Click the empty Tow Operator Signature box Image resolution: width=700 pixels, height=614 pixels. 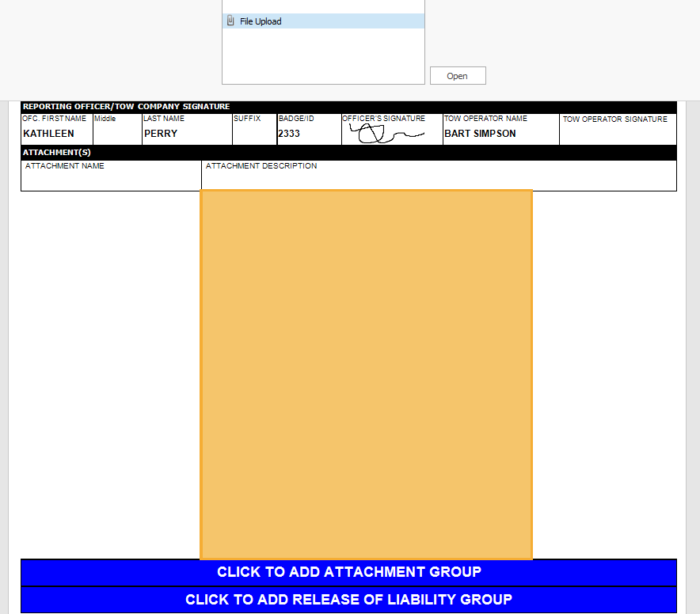pyautogui.click(x=618, y=135)
